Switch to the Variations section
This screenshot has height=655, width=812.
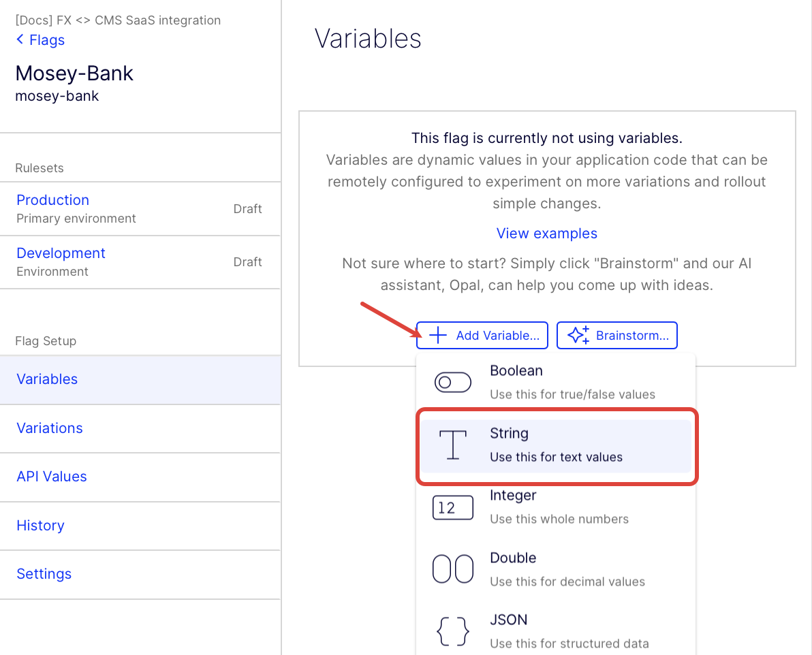tap(140, 429)
